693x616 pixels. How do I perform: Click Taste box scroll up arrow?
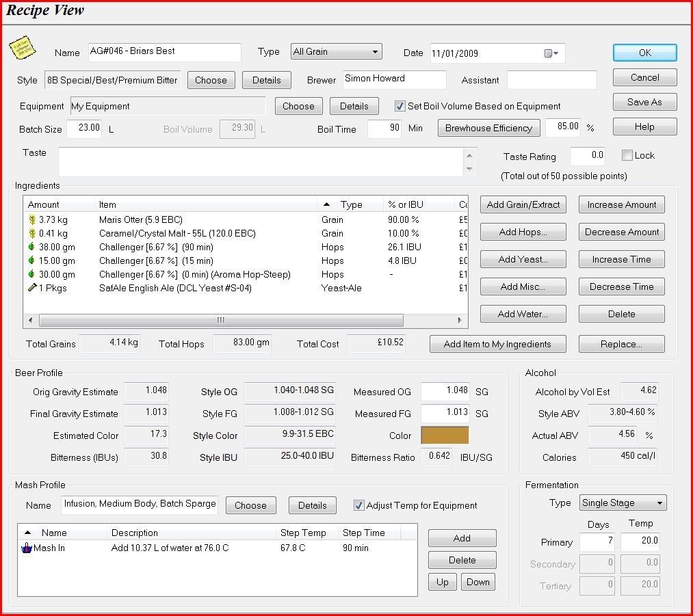(x=469, y=155)
